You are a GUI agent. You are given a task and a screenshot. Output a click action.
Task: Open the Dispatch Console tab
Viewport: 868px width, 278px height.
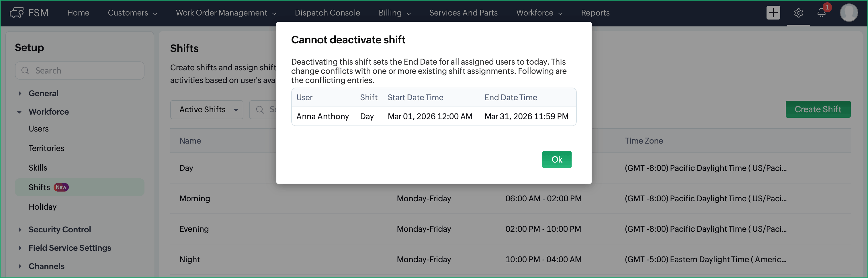click(327, 13)
